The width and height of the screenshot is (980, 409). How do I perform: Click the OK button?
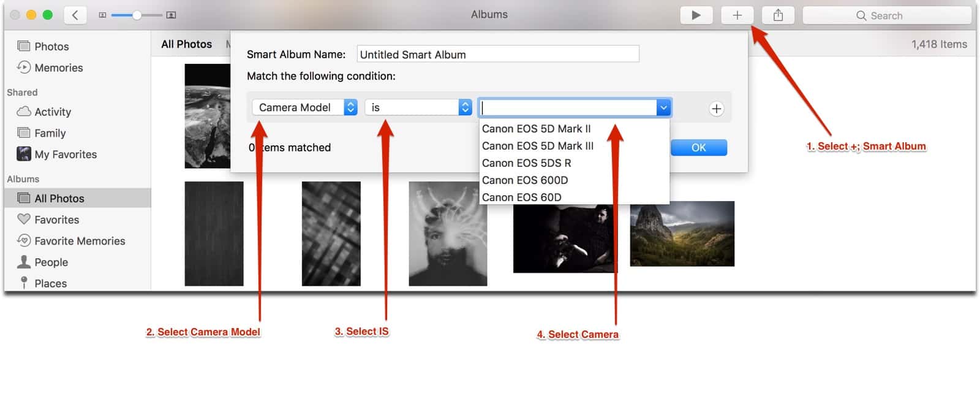[x=699, y=147]
